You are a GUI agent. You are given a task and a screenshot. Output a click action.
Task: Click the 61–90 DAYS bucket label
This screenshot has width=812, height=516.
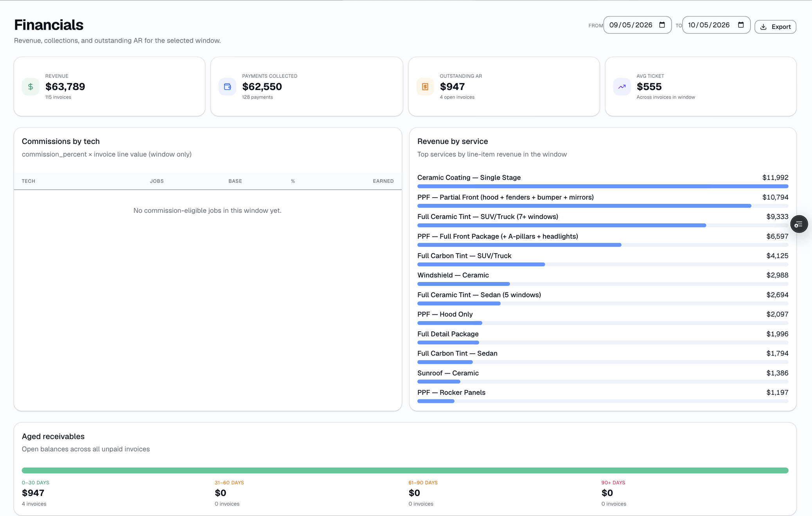click(423, 483)
